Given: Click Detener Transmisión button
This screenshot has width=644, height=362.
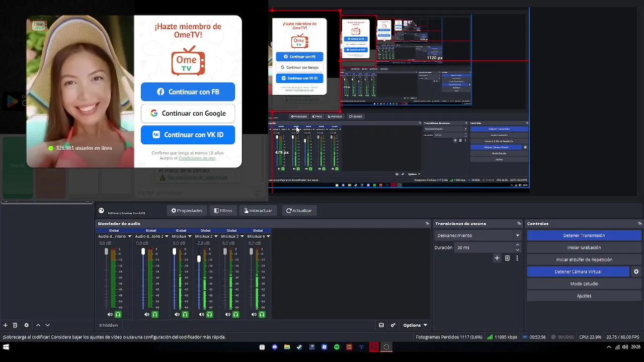Looking at the screenshot, I should 584,235.
